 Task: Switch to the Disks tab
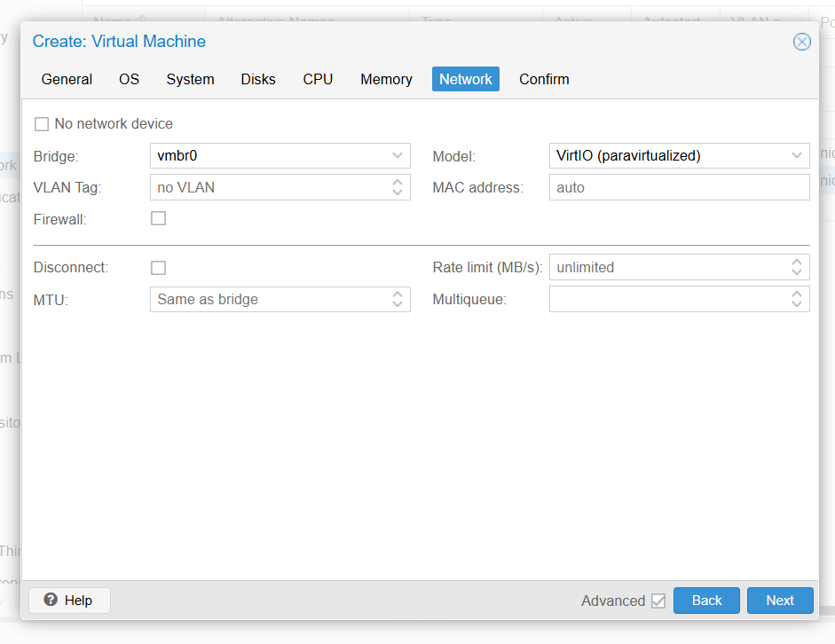[258, 79]
